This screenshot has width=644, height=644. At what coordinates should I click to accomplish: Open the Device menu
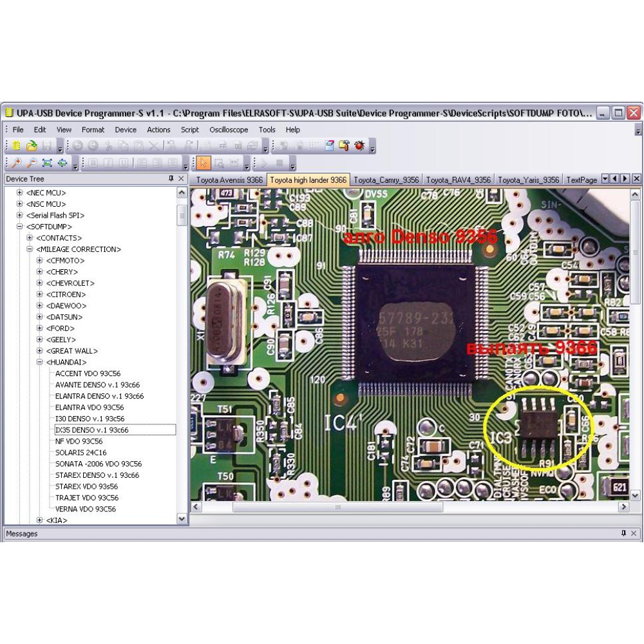click(x=126, y=130)
